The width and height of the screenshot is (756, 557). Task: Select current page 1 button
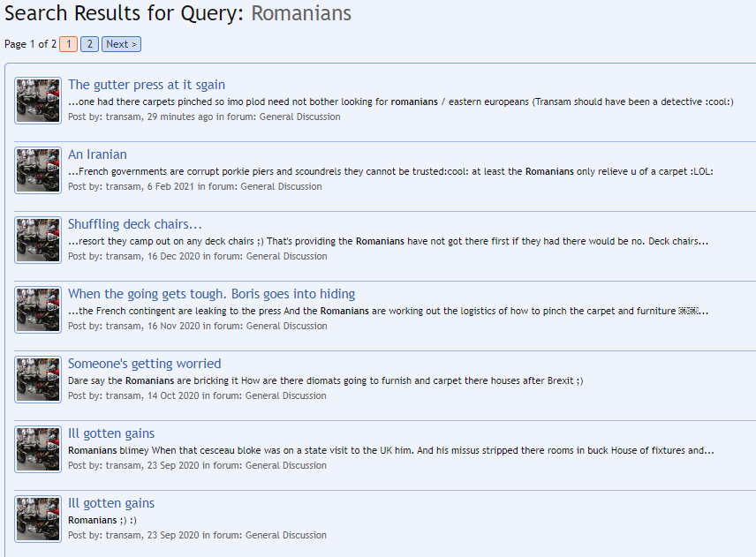coord(69,44)
